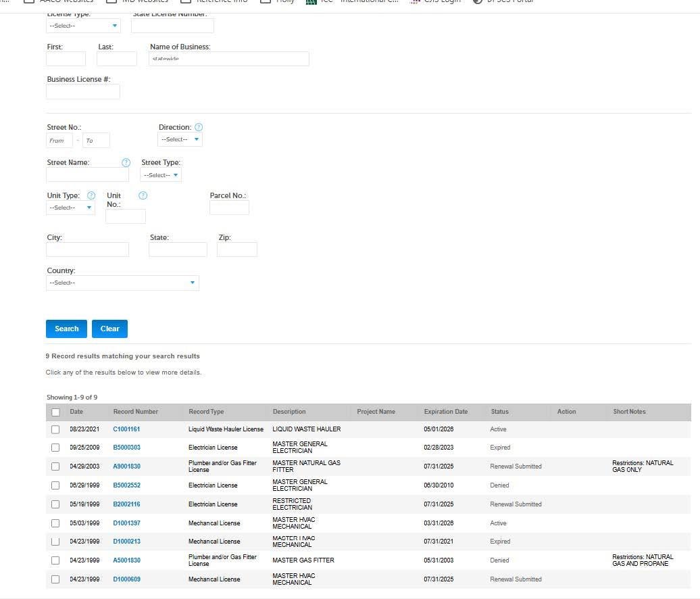This screenshot has height=599, width=700.
Task: Focus the Last name field
Action: point(116,59)
